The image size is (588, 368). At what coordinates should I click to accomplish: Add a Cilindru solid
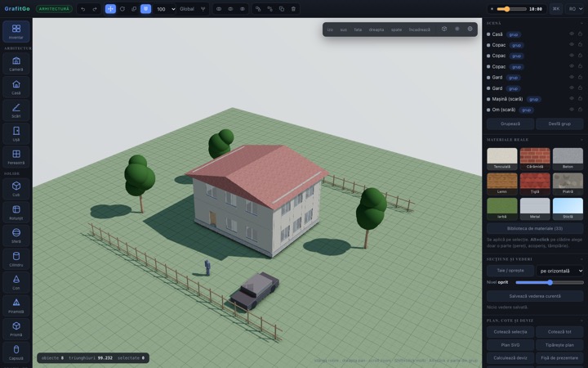16,258
